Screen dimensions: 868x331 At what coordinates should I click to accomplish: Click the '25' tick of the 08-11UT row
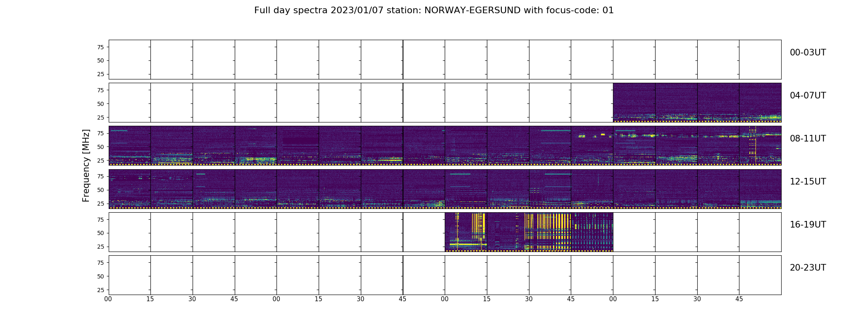tap(100, 161)
